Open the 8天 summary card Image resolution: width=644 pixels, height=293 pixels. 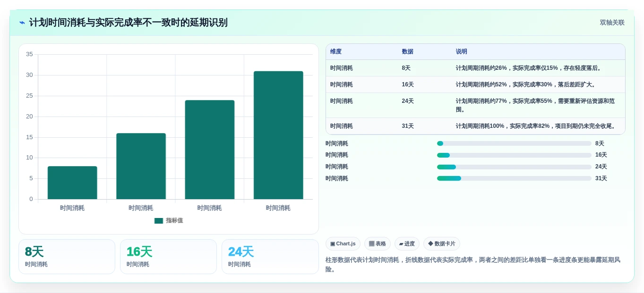click(67, 257)
